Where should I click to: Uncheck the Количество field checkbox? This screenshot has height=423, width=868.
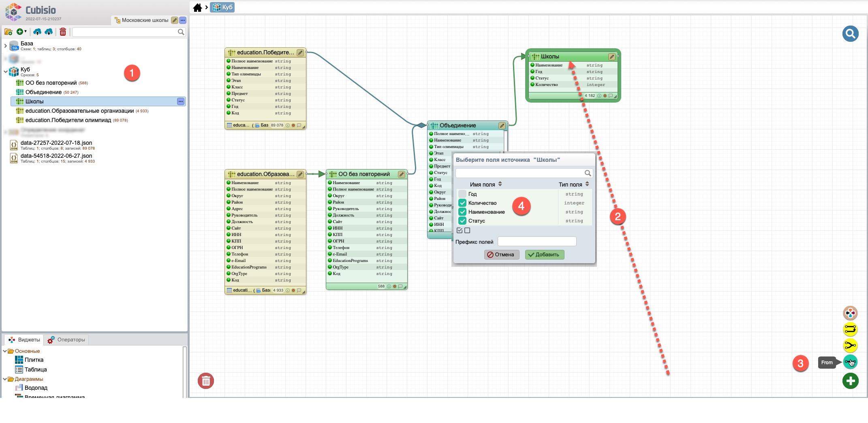click(x=462, y=203)
